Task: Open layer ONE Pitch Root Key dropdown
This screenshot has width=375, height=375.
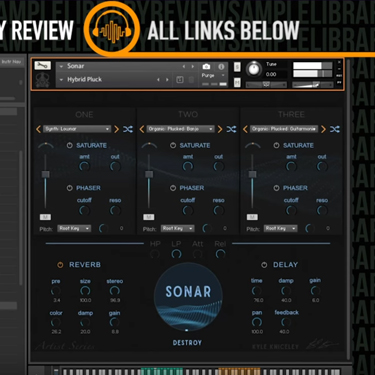Action: (x=74, y=228)
